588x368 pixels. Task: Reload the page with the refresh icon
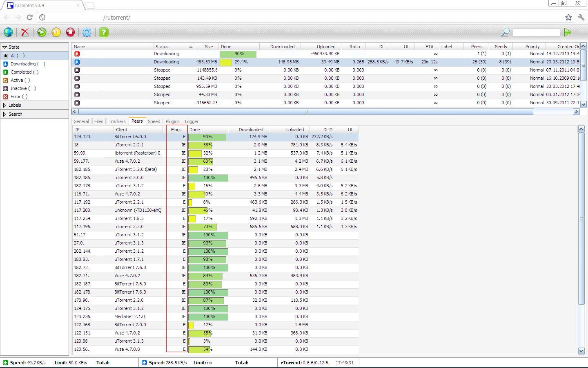pyautogui.click(x=29, y=17)
